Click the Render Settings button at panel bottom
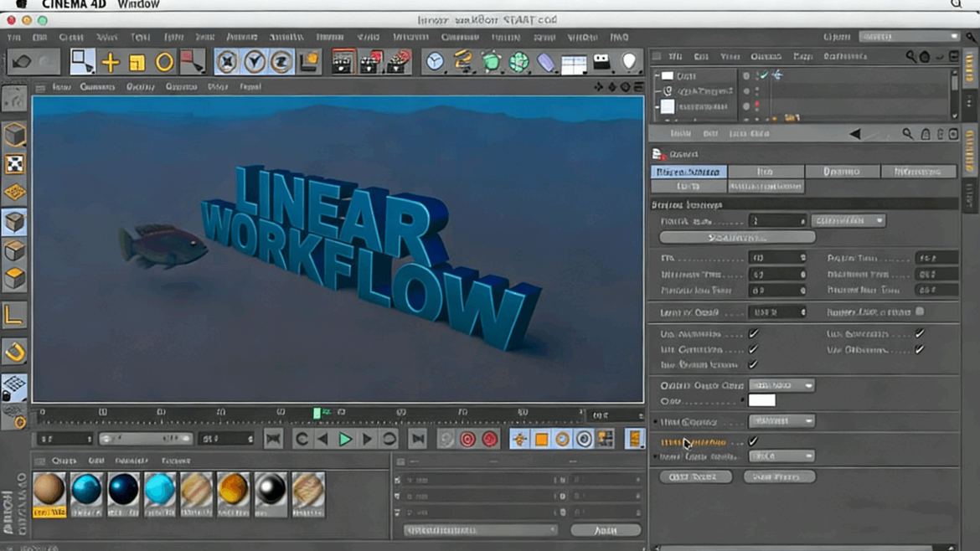 (695, 476)
